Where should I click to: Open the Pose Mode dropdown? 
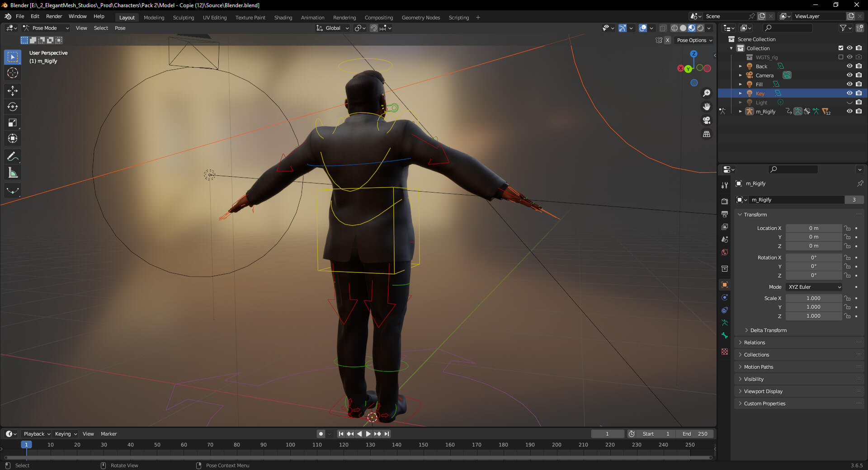[46, 28]
